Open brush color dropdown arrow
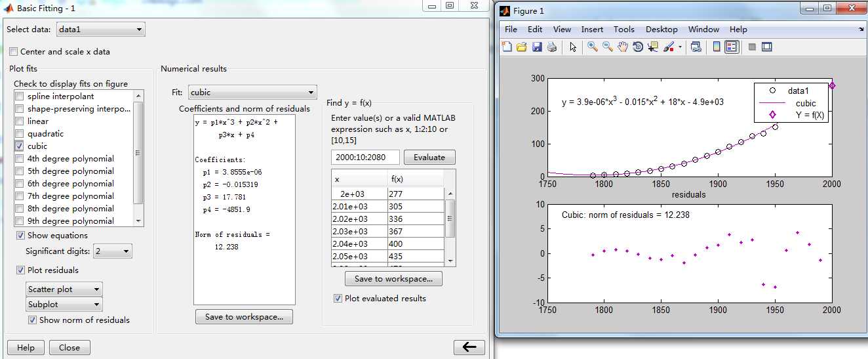868x359 pixels. pos(680,47)
